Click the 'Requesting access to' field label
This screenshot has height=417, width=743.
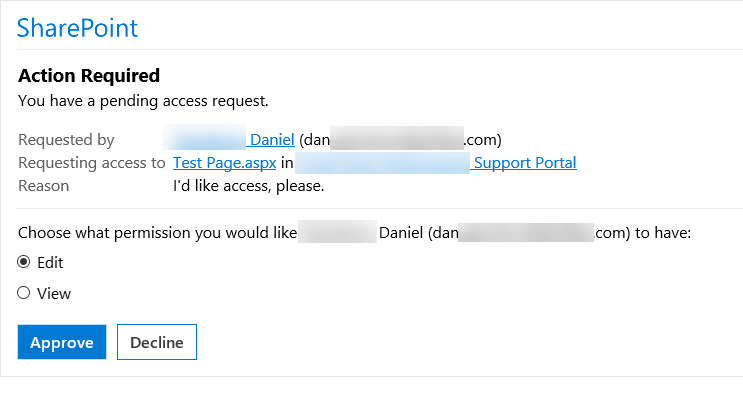(x=91, y=163)
